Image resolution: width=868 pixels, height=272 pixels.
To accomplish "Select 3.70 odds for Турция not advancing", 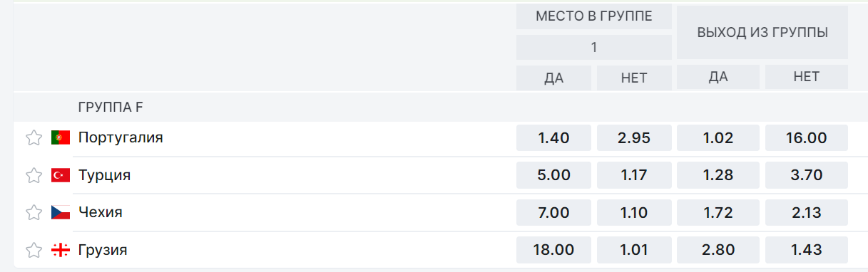I will coord(807,175).
